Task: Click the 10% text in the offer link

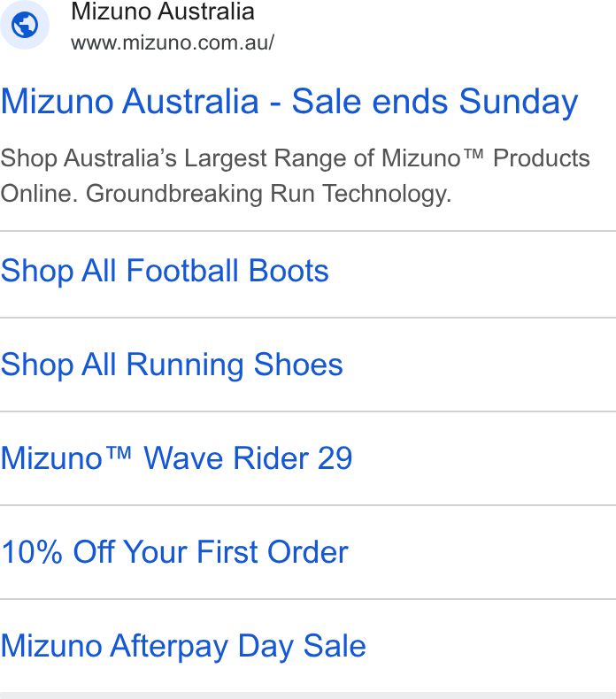Action: point(32,552)
